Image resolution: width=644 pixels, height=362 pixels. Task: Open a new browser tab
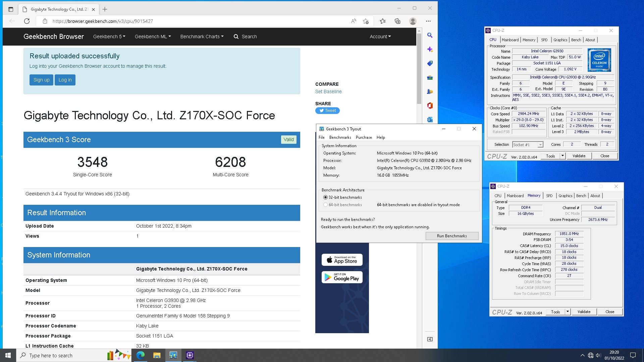tap(105, 9)
